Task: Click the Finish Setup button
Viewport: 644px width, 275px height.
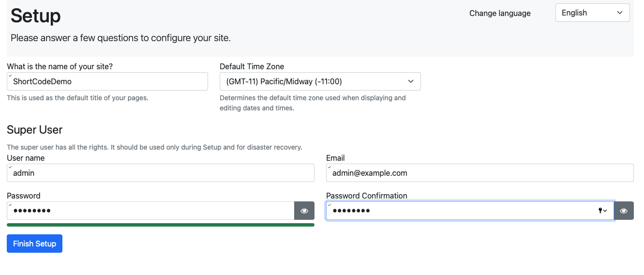Action: 34,244
